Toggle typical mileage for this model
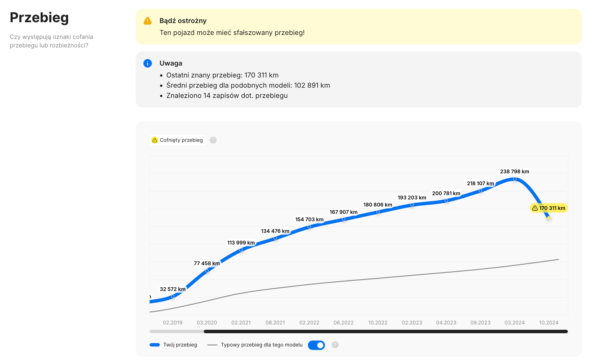Image resolution: width=593 pixels, height=364 pixels. click(x=316, y=345)
